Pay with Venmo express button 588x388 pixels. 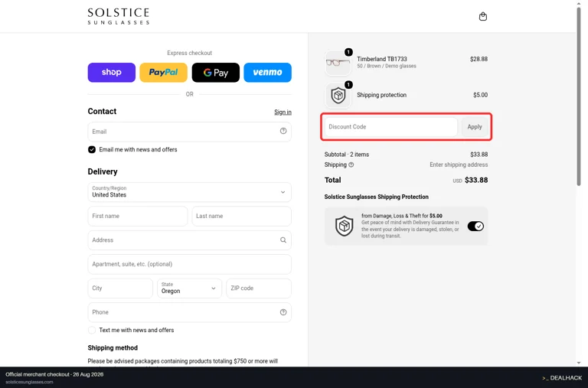(267, 73)
